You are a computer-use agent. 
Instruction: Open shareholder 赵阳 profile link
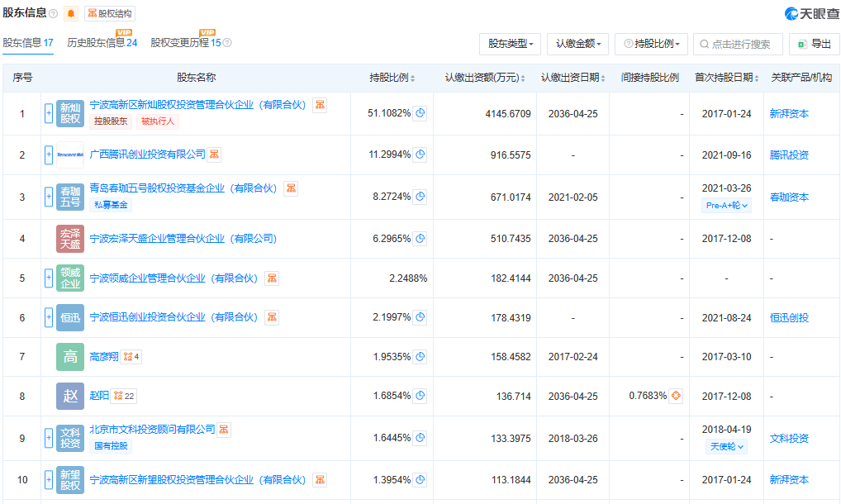pos(98,396)
